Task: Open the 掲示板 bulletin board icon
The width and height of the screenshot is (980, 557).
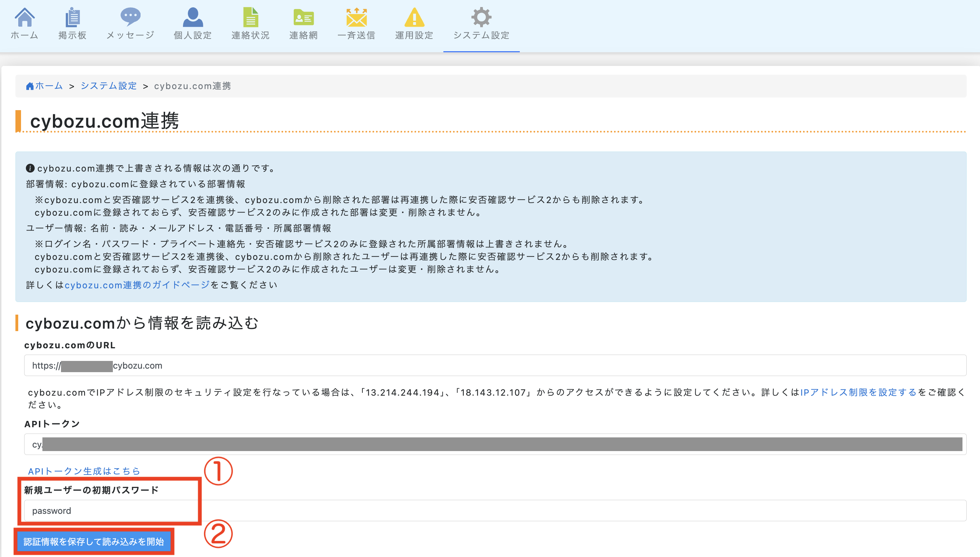Action: click(73, 17)
